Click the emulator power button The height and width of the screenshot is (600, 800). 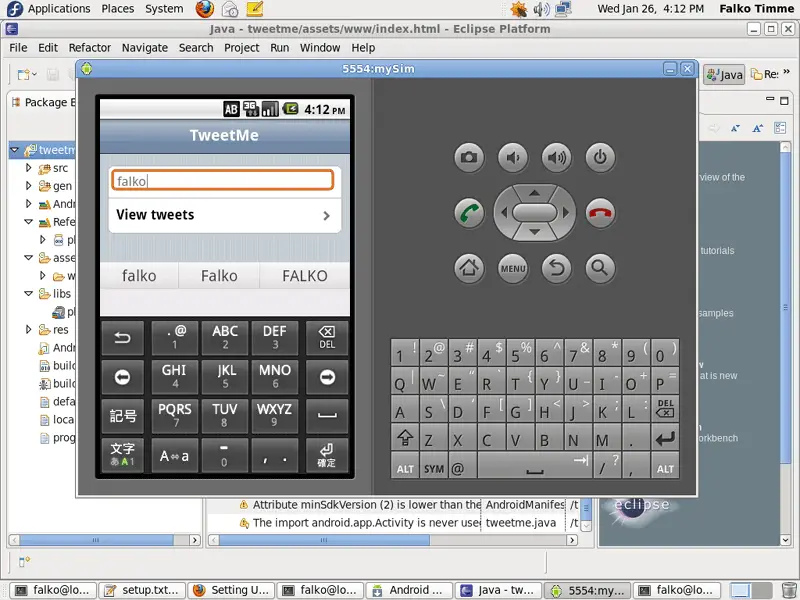point(600,157)
